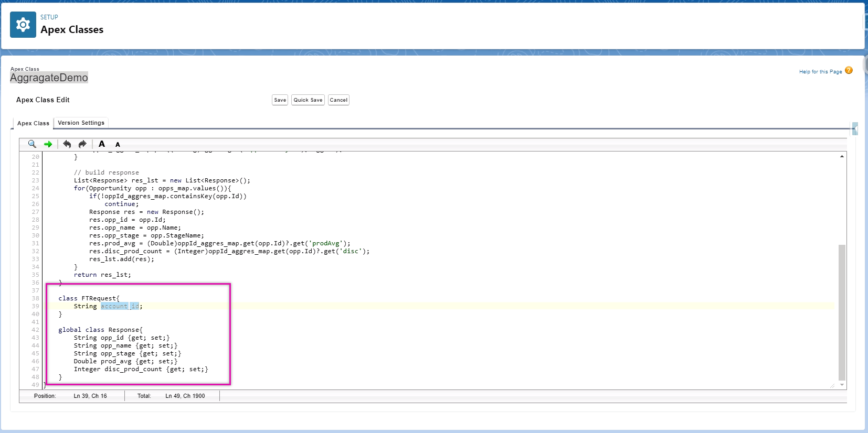This screenshot has height=433, width=868.
Task: Click the vertical scrollbar thumb
Action: [842, 312]
